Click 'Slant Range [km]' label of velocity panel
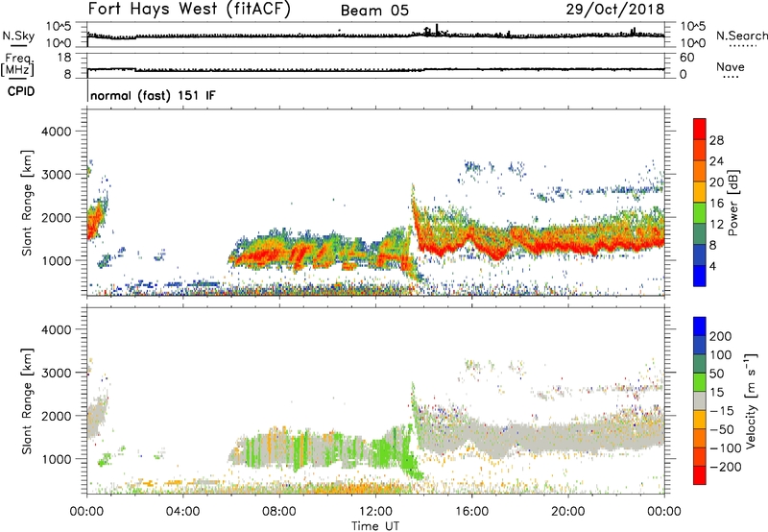Image resolution: width=768 pixels, height=532 pixels. [27, 401]
